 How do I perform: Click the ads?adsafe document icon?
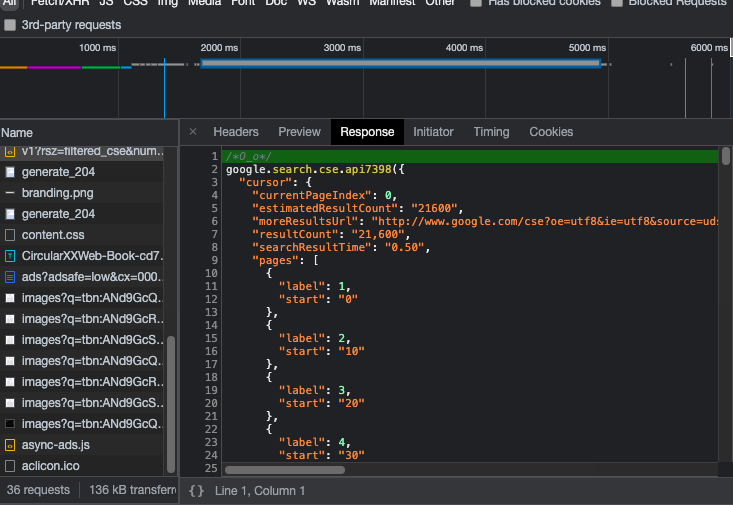[x=10, y=277]
